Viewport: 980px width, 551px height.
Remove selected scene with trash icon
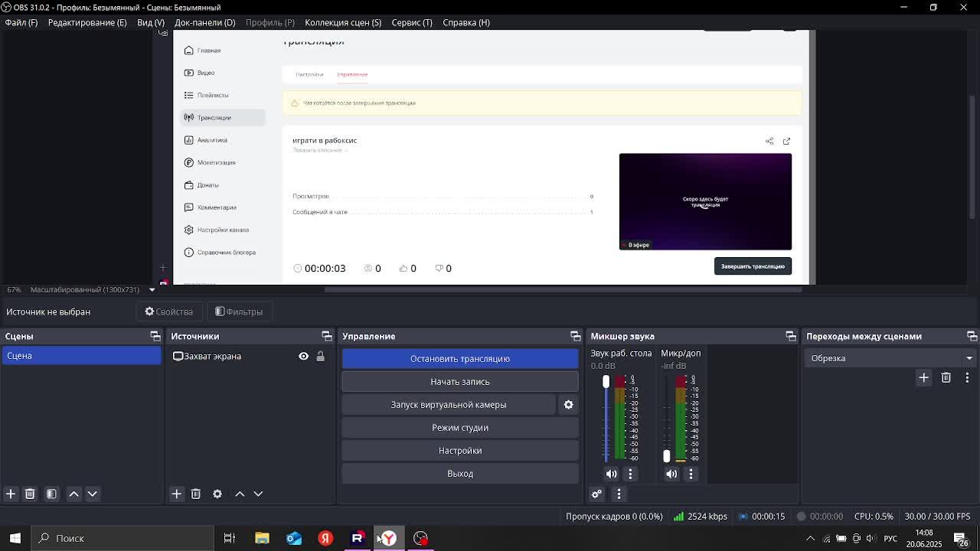pos(30,494)
